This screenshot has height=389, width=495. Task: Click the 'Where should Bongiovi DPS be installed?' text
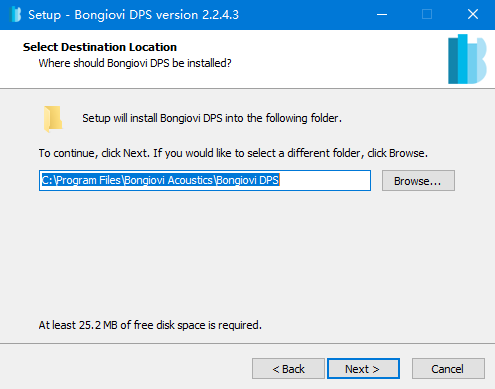[135, 63]
